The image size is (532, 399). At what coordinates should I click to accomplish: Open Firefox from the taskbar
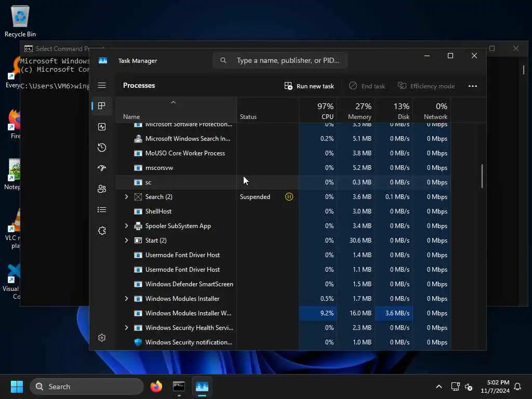(x=156, y=387)
